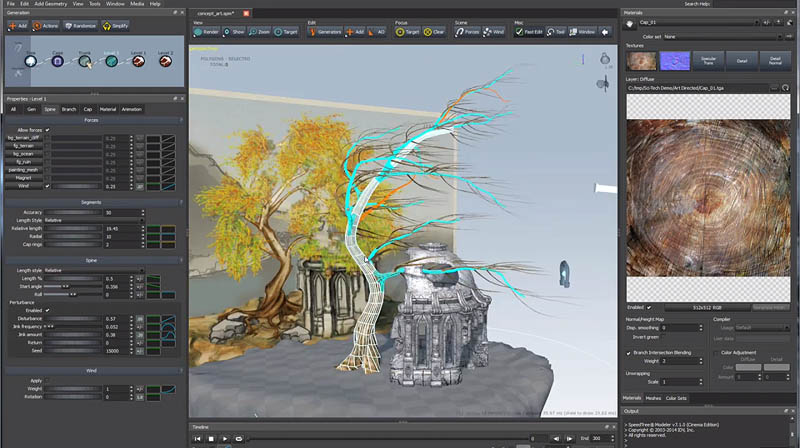Open the Tools menu
The height and width of the screenshot is (448, 800).
[95, 4]
